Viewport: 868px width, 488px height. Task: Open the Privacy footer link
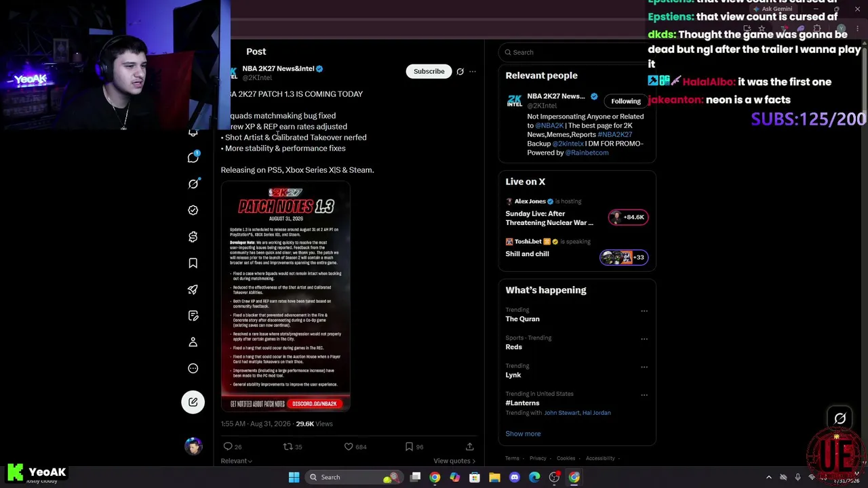coord(538,458)
